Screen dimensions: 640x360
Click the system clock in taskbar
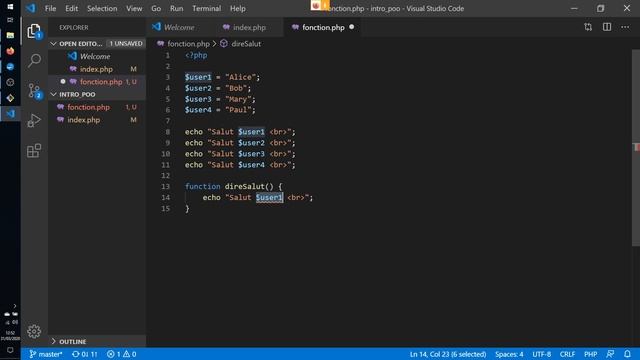click(10, 336)
